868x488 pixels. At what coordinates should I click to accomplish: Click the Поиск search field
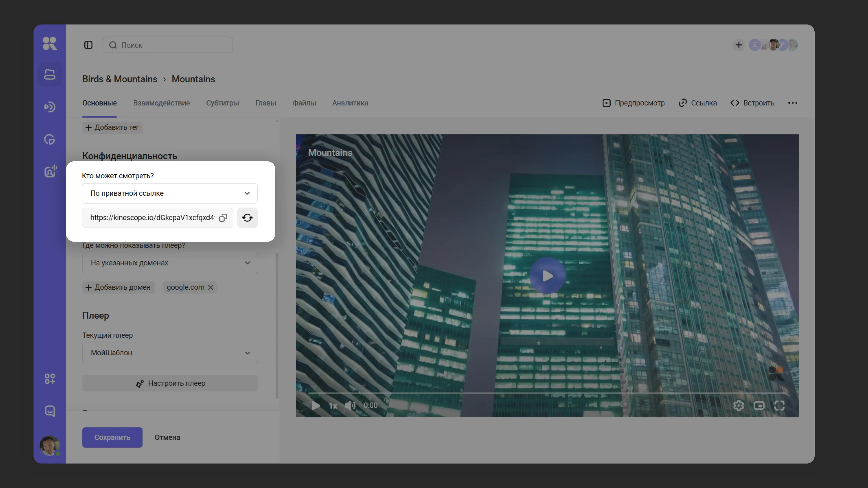click(168, 45)
